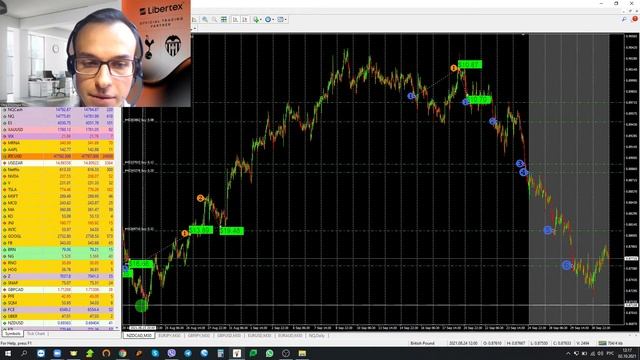Click the volume speaker tray icon
Viewport: 640px width, 360px height.
pos(600,353)
